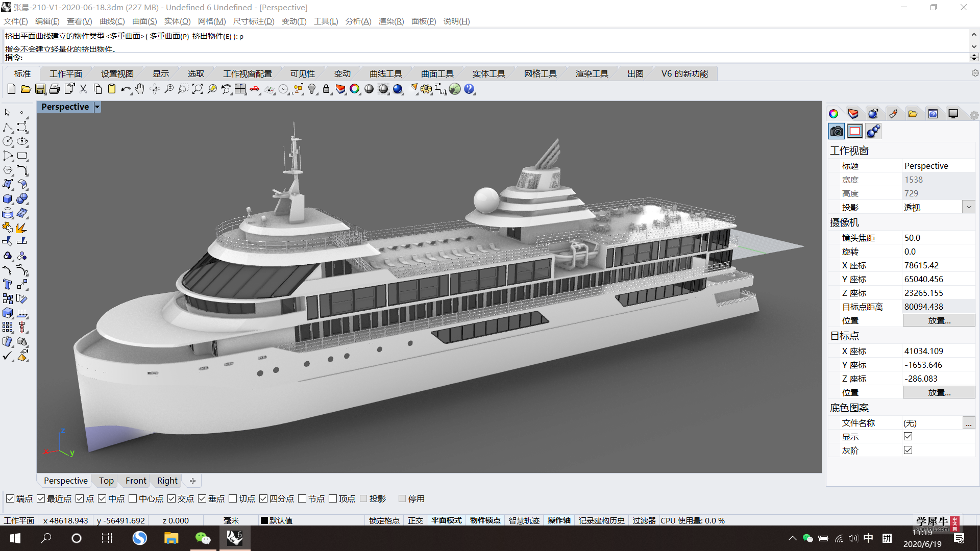The height and width of the screenshot is (551, 980).
Task: Select the Boolean union spheres tool
Action: (22, 199)
